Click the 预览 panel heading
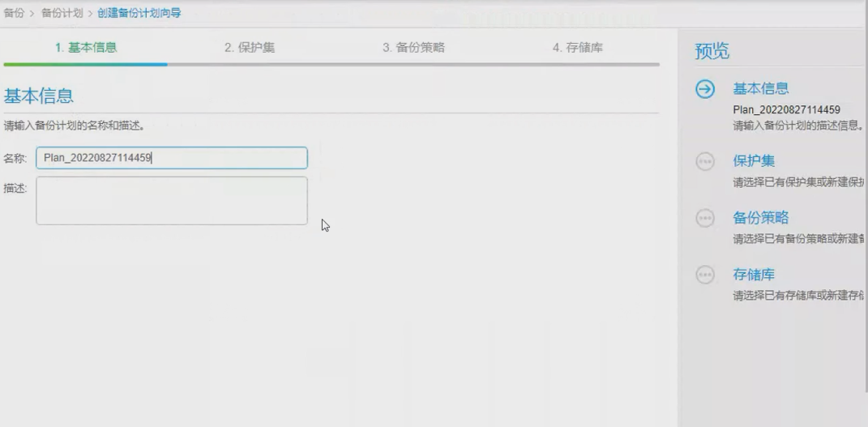The height and width of the screenshot is (427, 868). click(712, 52)
